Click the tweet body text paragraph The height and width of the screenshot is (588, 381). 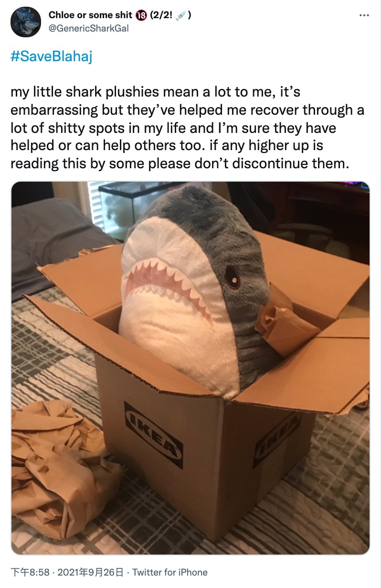(187, 128)
